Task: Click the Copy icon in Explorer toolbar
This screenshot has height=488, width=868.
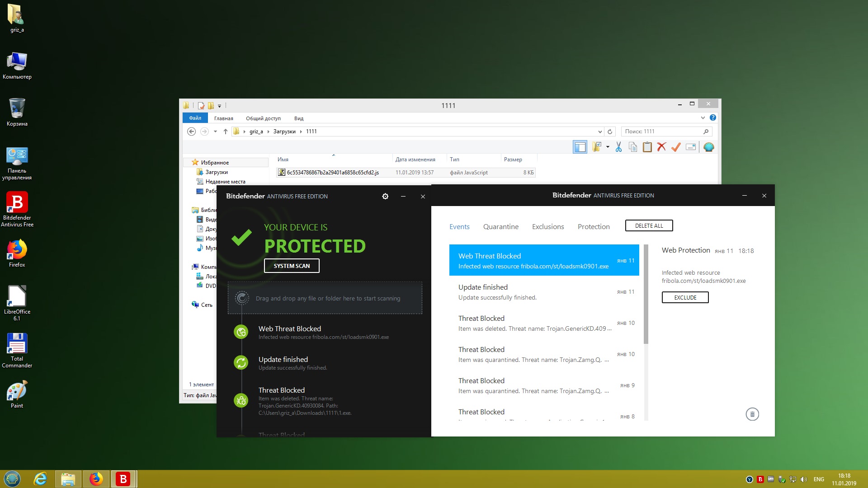Action: pos(633,147)
